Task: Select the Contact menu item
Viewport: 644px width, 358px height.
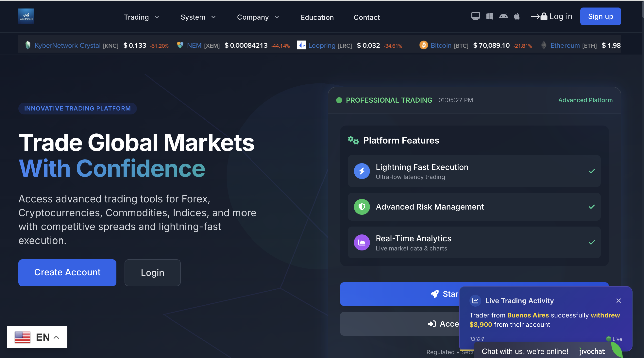Action: tap(367, 17)
